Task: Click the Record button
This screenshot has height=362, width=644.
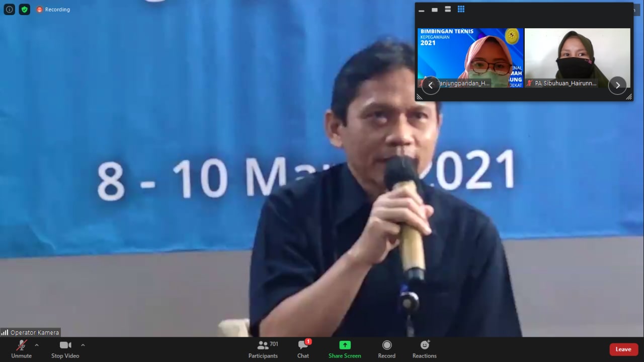Action: (x=386, y=349)
